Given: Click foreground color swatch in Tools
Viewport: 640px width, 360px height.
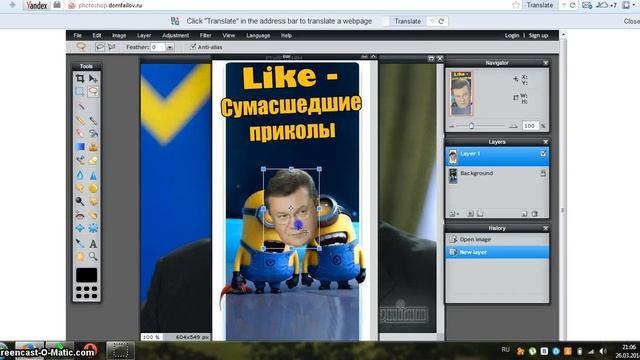Looking at the screenshot, I should pyautogui.click(x=87, y=275).
